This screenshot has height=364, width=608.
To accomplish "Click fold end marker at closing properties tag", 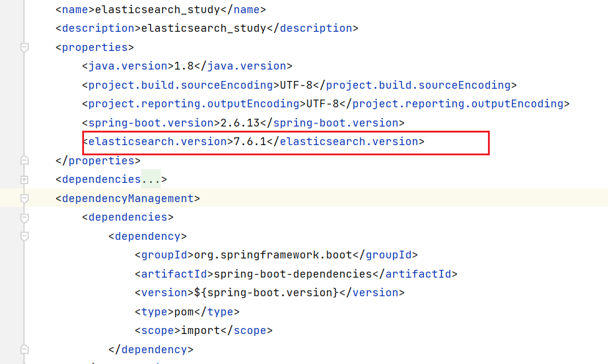I will coord(24,161).
